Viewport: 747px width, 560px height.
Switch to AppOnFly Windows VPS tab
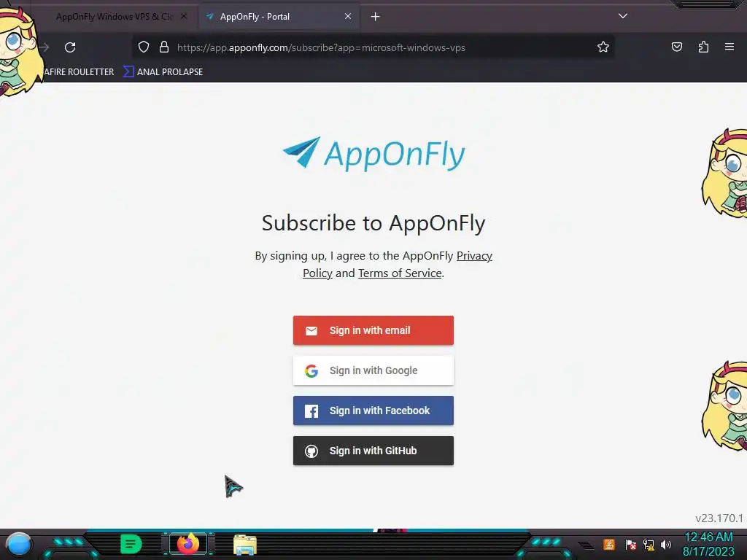[x=115, y=17]
